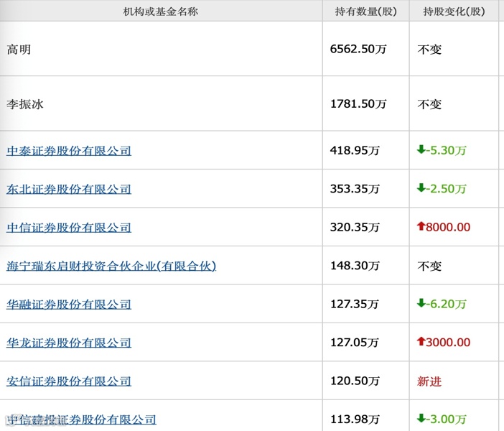This screenshot has width=504, height=431.
Task: Click green down arrow in 中信建投证券 row
Action: [421, 418]
